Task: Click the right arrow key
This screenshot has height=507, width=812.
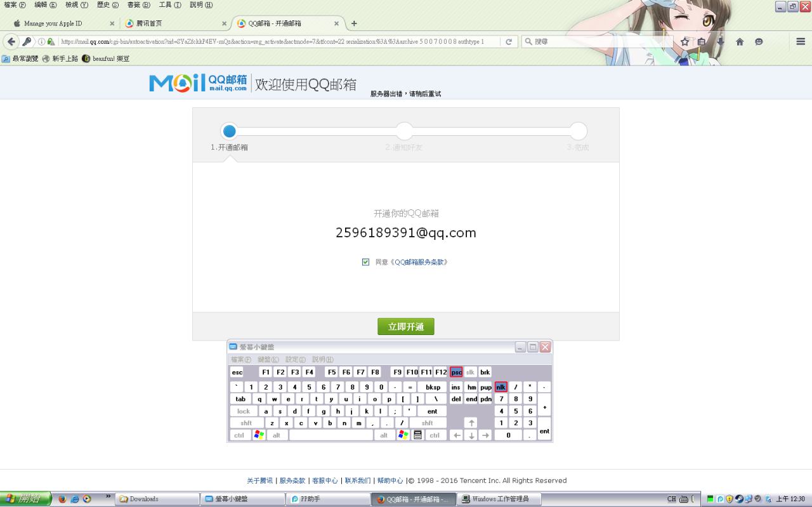Action: click(485, 435)
